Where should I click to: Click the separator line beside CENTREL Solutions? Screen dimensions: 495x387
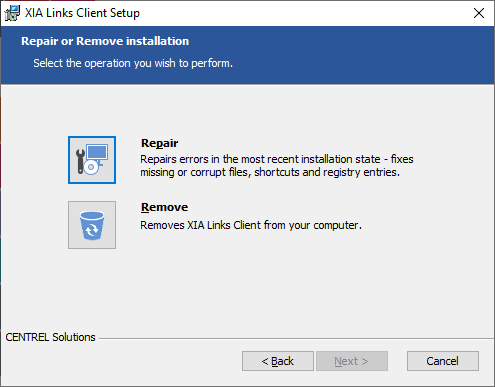click(x=296, y=339)
